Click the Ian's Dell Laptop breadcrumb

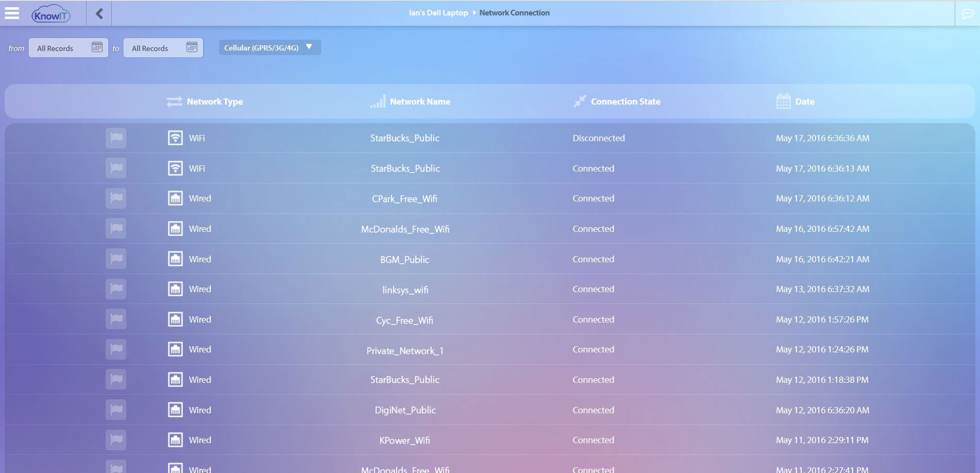pos(438,13)
